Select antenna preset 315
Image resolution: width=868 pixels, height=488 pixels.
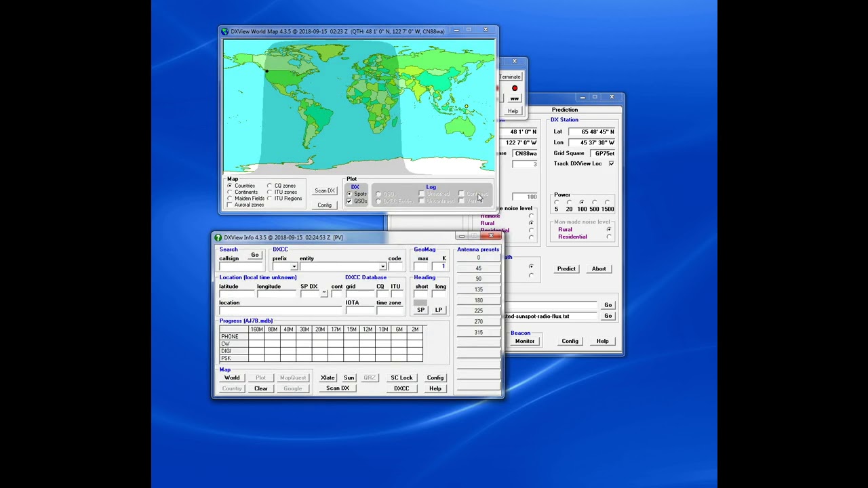pos(479,333)
